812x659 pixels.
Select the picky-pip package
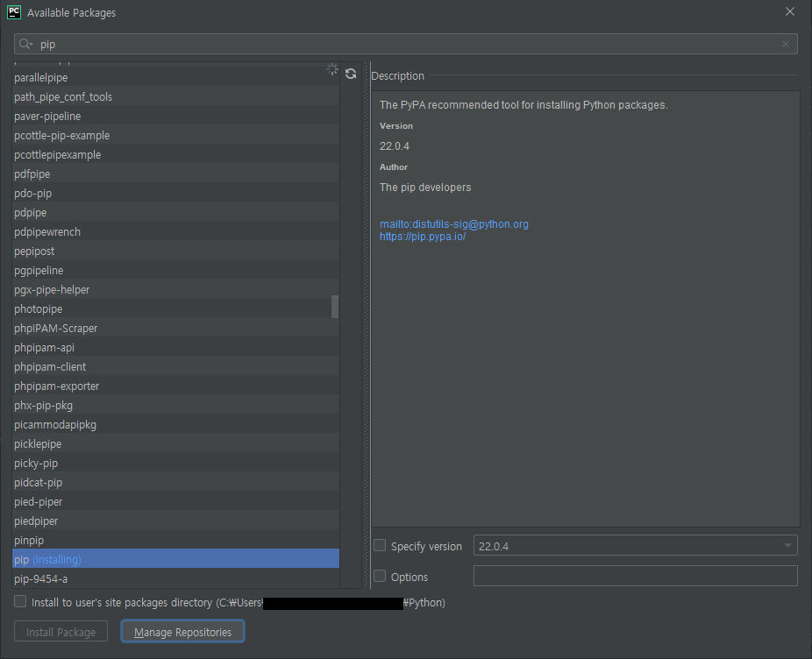175,464
